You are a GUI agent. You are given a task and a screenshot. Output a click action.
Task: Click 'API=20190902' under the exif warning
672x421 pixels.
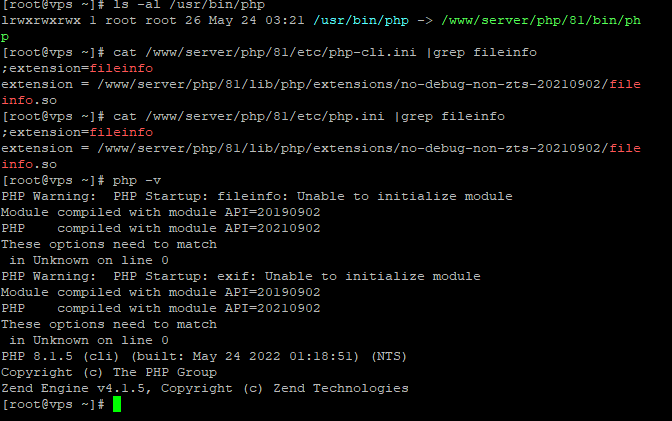point(272,292)
